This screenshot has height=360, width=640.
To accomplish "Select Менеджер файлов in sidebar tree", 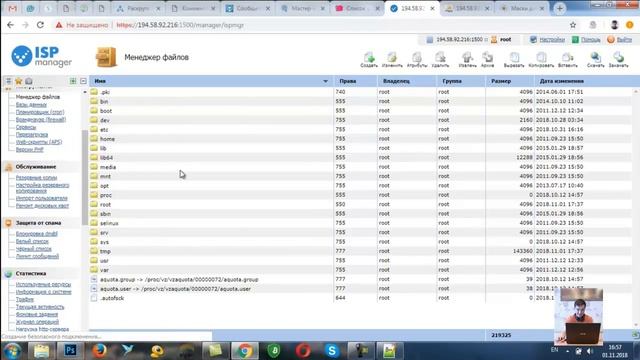I will click(38, 97).
